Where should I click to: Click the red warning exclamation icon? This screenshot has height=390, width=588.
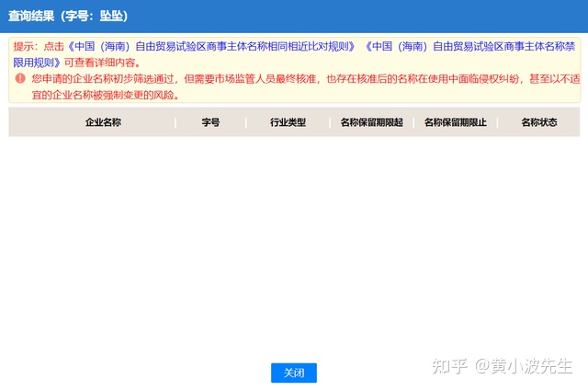[x=20, y=79]
